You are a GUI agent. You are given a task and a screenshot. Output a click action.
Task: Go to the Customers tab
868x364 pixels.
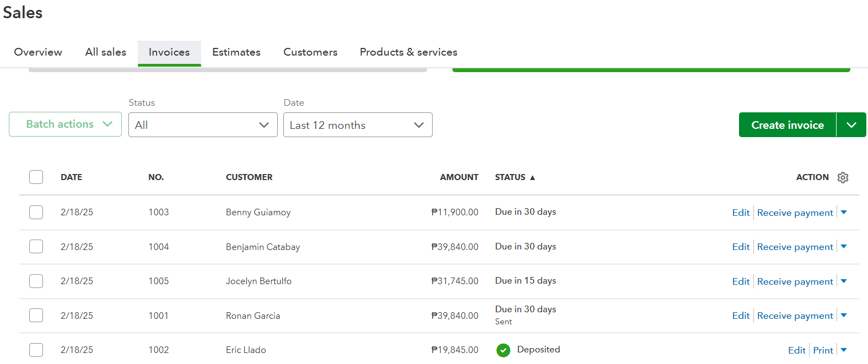point(310,52)
